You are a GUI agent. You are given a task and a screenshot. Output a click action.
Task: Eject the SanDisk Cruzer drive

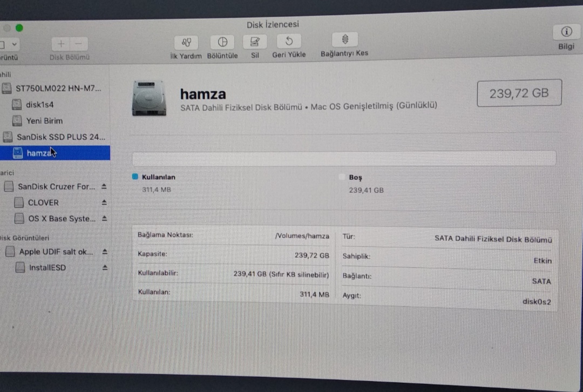tap(104, 187)
